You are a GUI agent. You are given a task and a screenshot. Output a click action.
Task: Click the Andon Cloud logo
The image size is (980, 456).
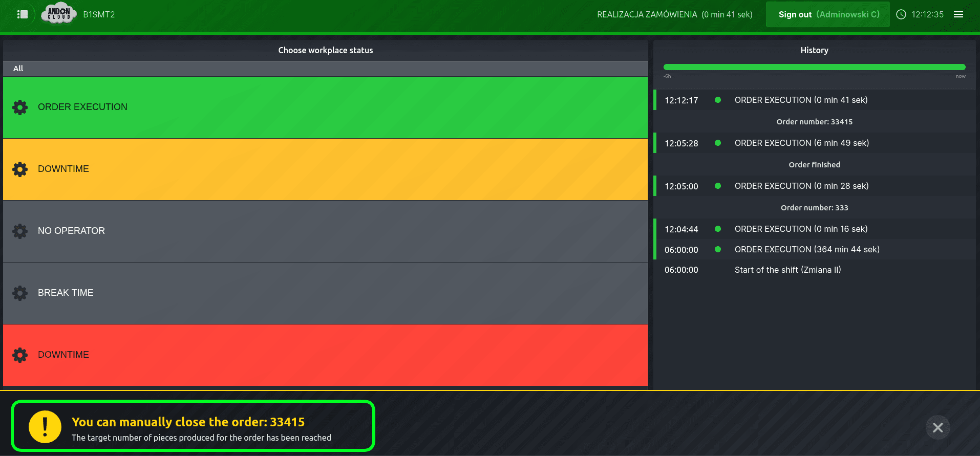[x=59, y=14]
